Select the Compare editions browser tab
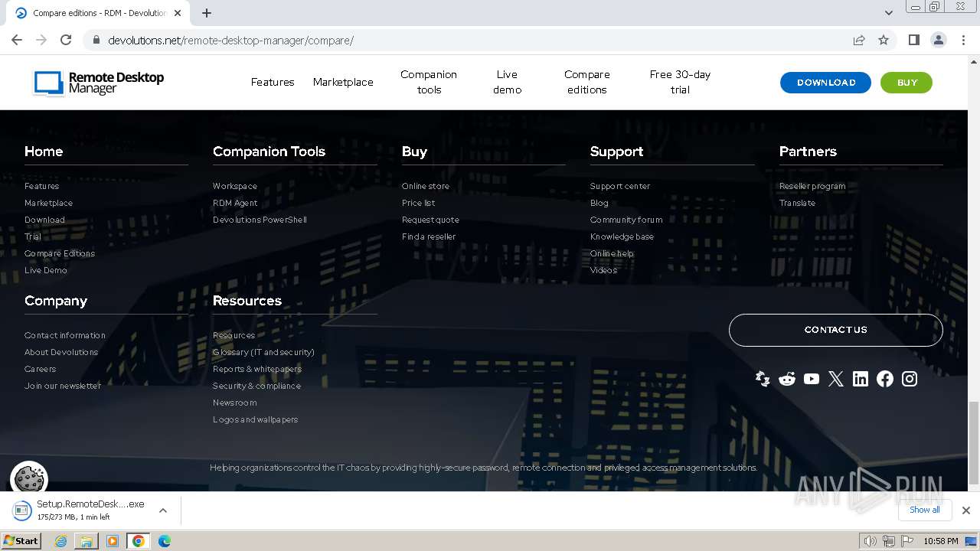This screenshot has height=551, width=980. pyautogui.click(x=100, y=13)
